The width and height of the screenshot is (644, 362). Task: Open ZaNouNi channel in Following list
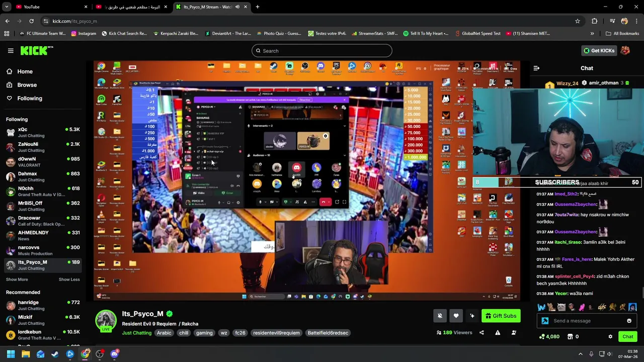pyautogui.click(x=43, y=147)
